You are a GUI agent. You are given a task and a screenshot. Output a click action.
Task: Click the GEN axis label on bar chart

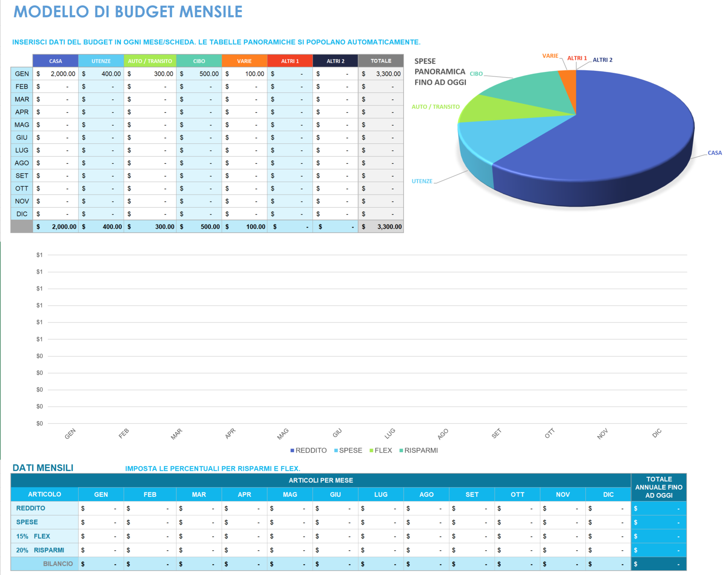pos(70,433)
